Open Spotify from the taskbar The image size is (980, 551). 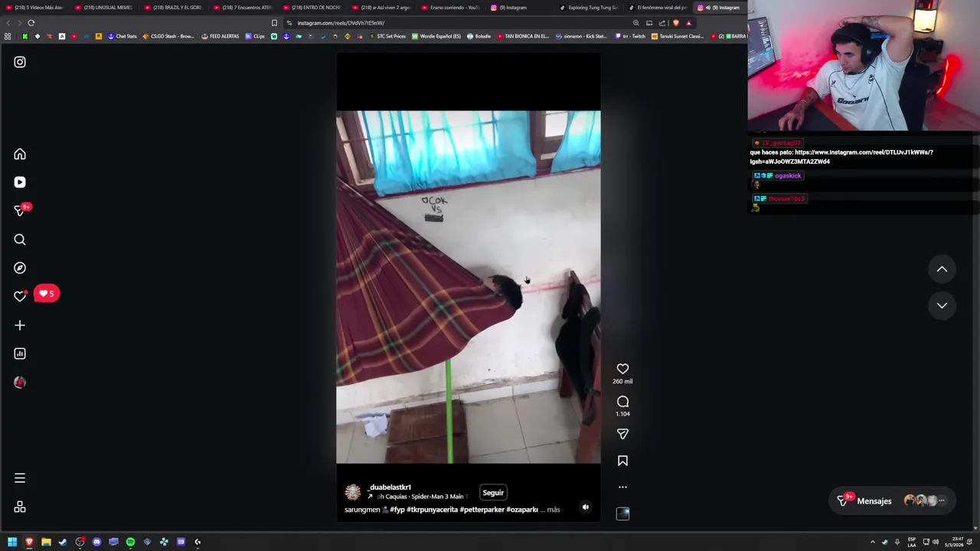pyautogui.click(x=130, y=542)
